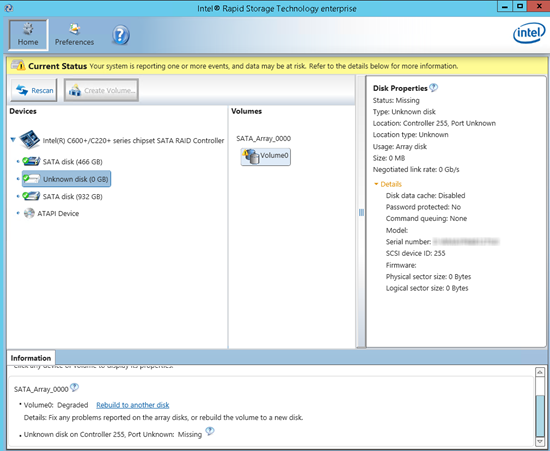550x451 pixels.
Task: Minimize the Rapid Storage Technology window
Action: tap(505, 6)
